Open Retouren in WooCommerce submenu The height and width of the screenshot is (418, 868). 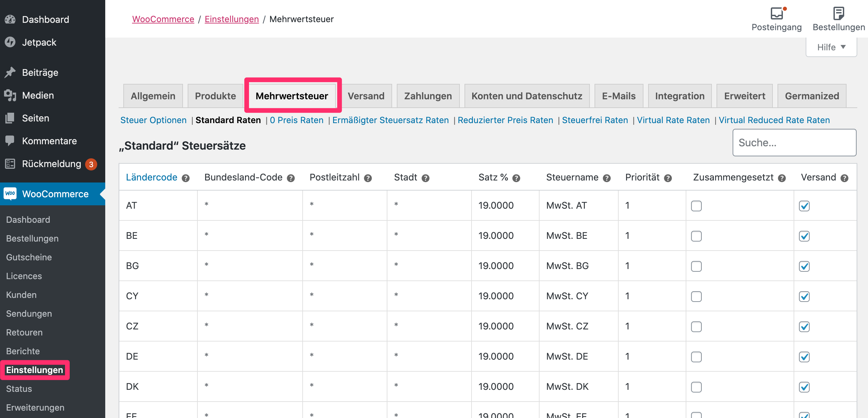tap(24, 332)
